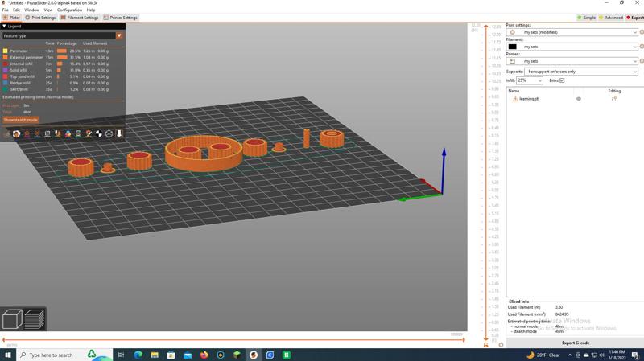The width and height of the screenshot is (644, 361).
Task: Toggle Deretractions visibility icon
Action: [37, 133]
